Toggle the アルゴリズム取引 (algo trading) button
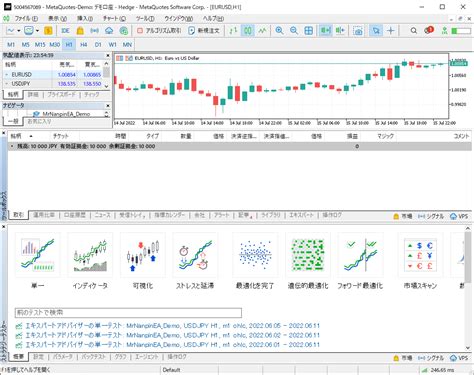 159,31
